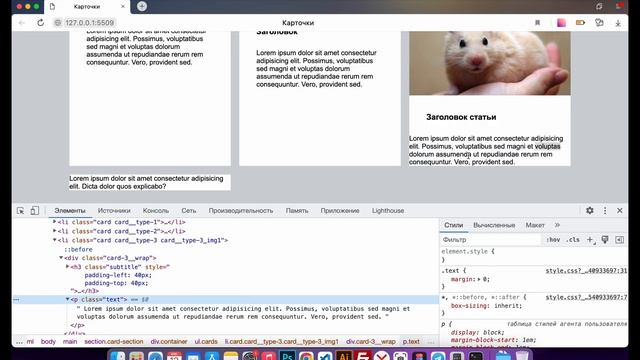Select the Вычисленные tab
Screen dimensions: 640x360
point(494,225)
